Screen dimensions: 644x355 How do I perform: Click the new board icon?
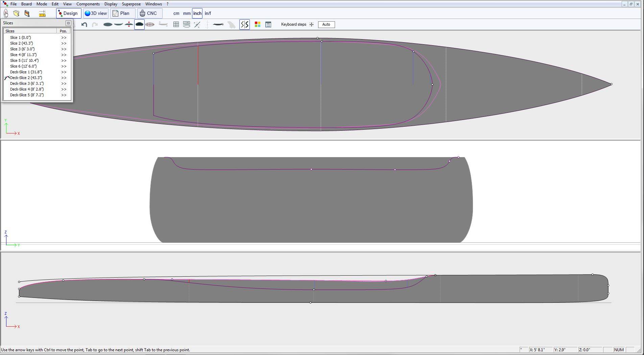coord(6,14)
